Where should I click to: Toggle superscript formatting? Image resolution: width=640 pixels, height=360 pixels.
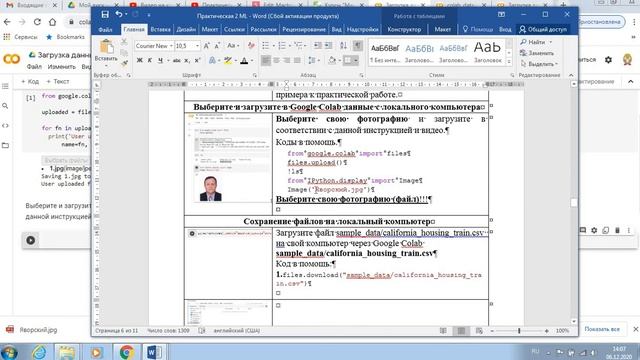tap(197, 60)
